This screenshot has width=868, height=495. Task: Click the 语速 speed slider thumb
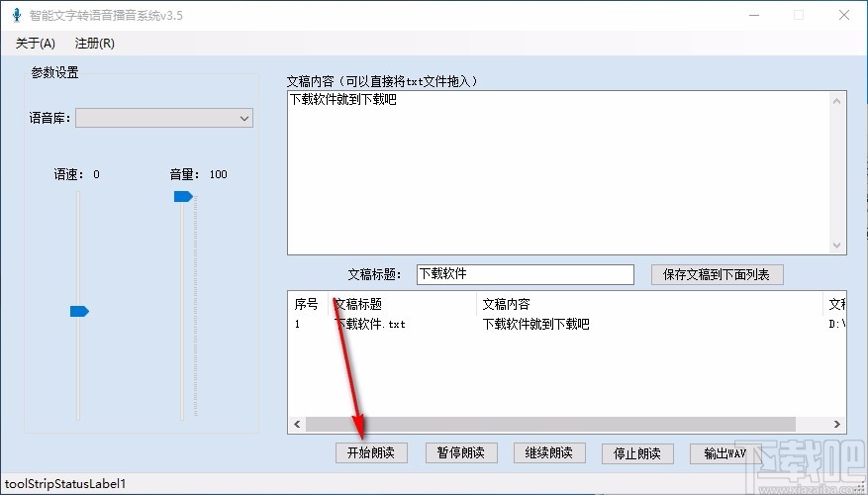[x=79, y=311]
